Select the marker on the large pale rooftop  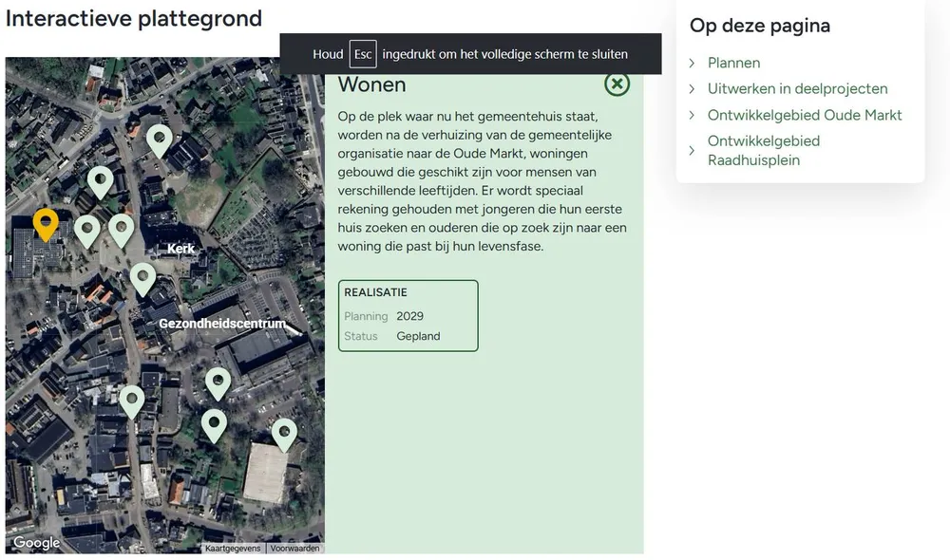point(284,433)
